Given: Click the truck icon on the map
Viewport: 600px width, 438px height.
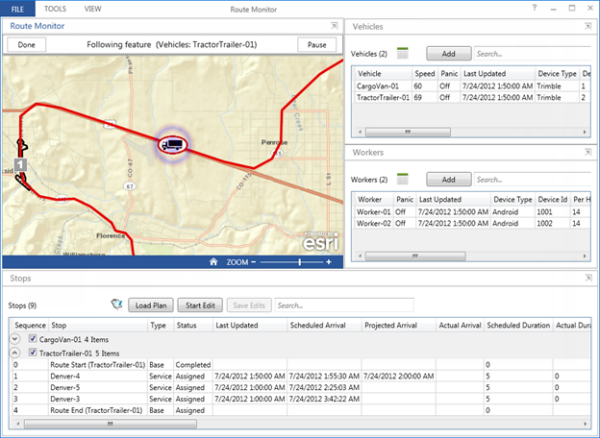Looking at the screenshot, I should click(171, 145).
